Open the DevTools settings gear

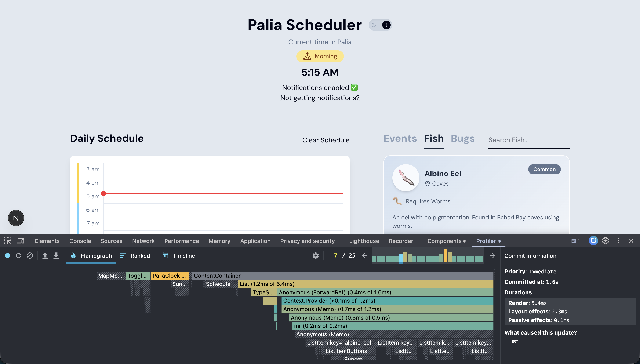606,240
